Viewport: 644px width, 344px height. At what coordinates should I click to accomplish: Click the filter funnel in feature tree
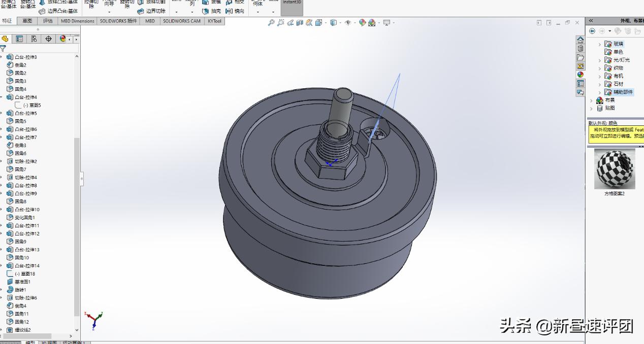3,49
